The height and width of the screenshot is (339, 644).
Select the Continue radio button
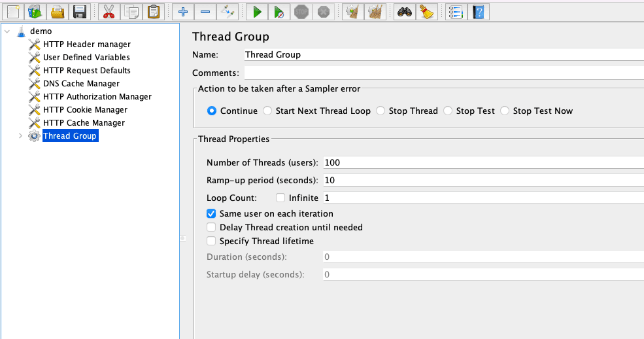[212, 111]
